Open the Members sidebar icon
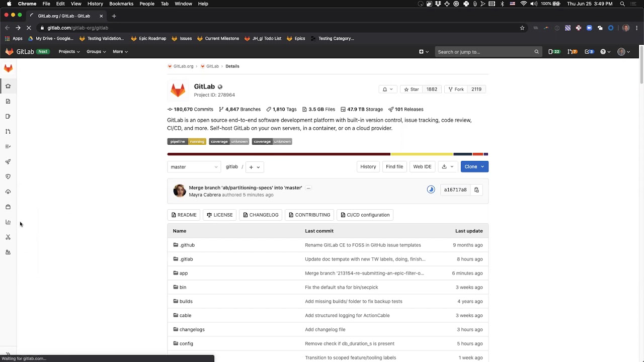Image resolution: width=644 pixels, height=362 pixels. pyautogui.click(x=8, y=252)
